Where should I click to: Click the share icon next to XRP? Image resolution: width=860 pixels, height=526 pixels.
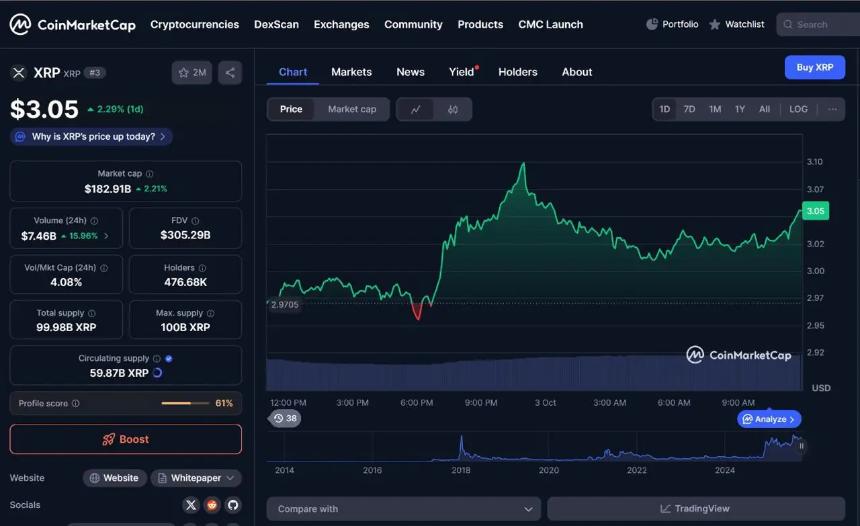pyautogui.click(x=230, y=72)
